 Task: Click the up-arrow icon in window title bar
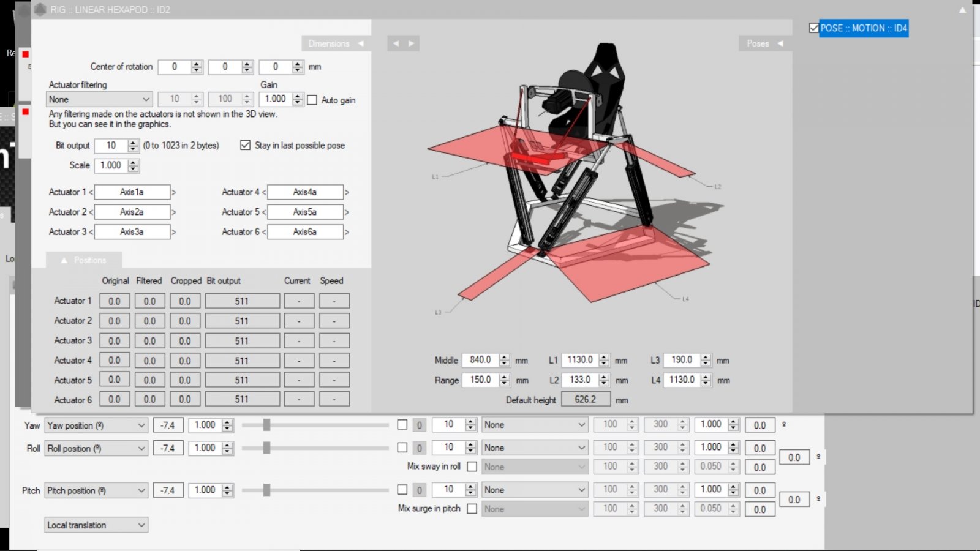[x=962, y=10]
